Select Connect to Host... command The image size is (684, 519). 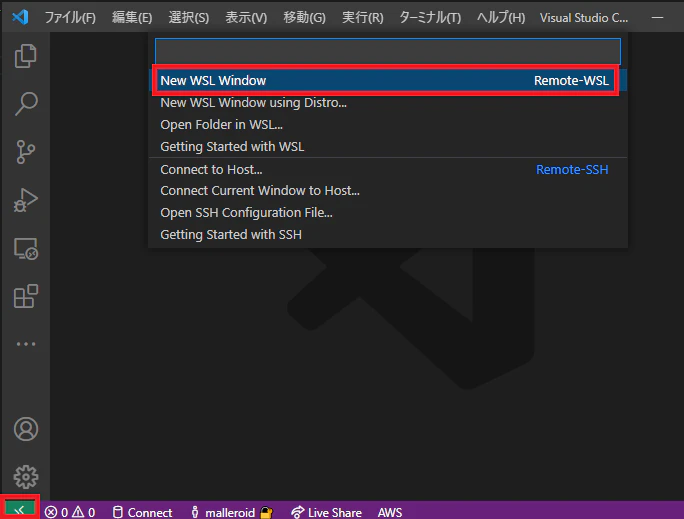[388, 169]
